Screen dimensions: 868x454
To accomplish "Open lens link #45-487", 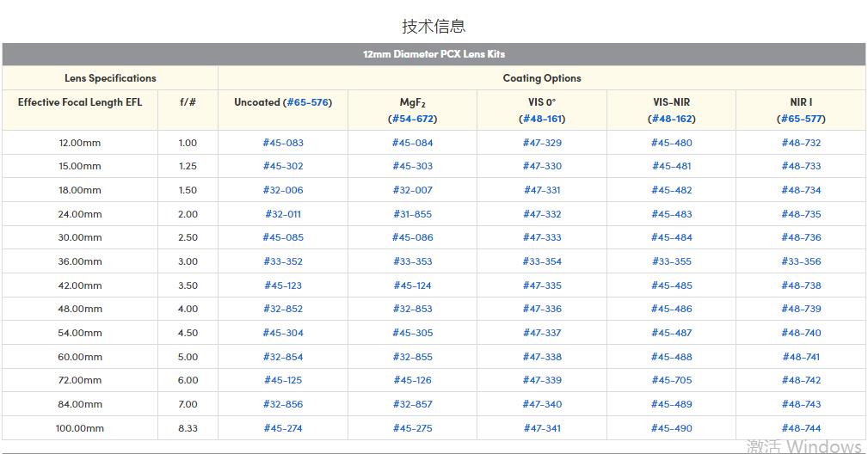I will point(672,333).
